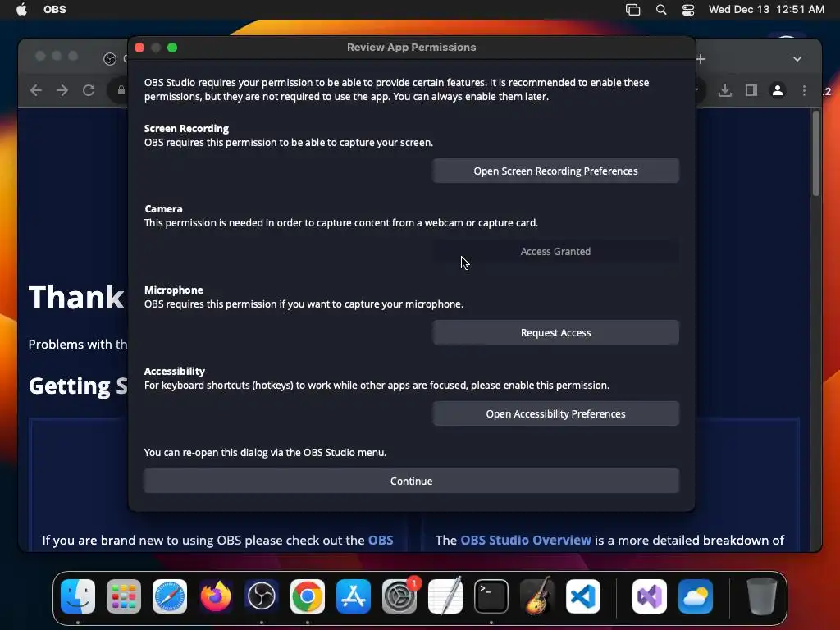Open Chrome profile avatar
840x630 pixels.
click(778, 90)
